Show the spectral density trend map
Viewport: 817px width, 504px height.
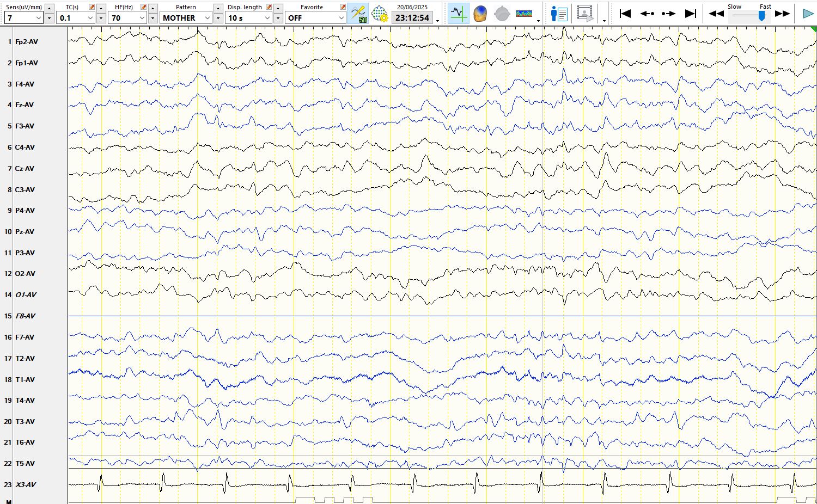[x=523, y=14]
